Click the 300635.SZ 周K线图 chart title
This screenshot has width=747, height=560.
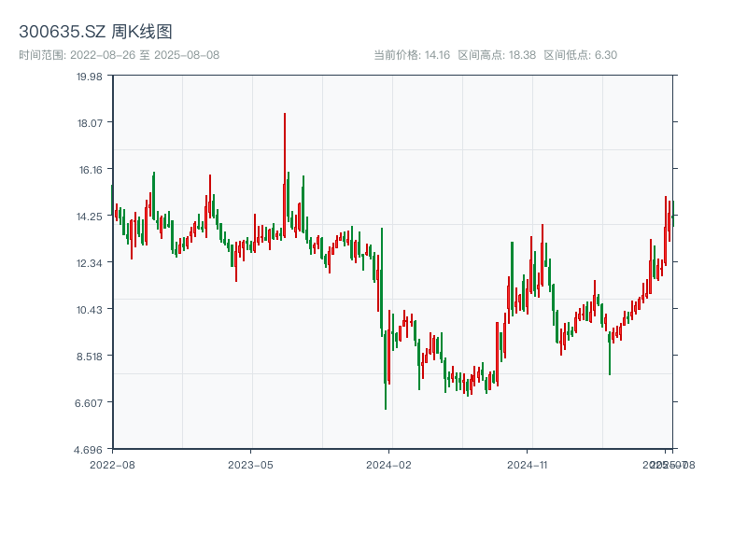pyautogui.click(x=95, y=33)
